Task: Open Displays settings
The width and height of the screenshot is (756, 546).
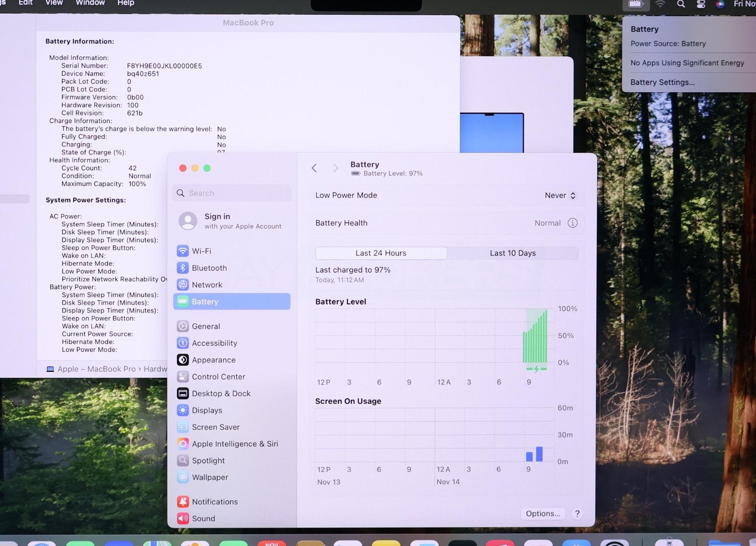Action: point(206,410)
